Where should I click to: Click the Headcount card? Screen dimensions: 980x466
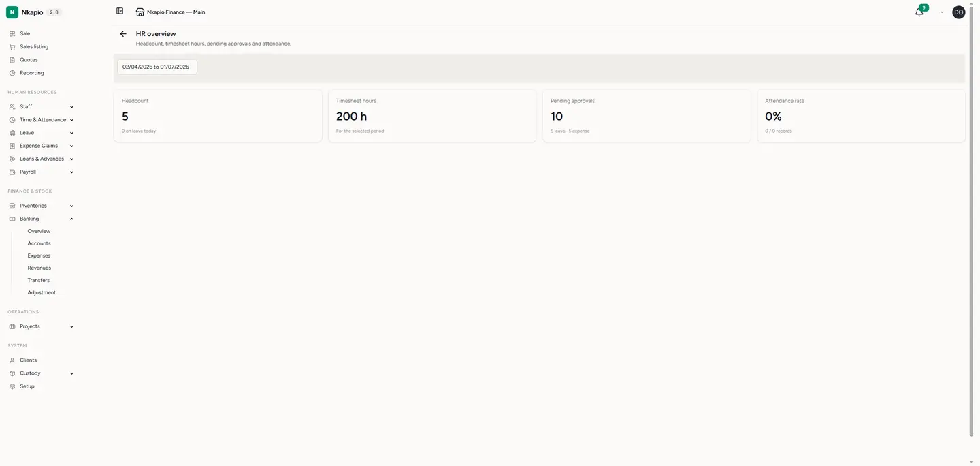(218, 116)
